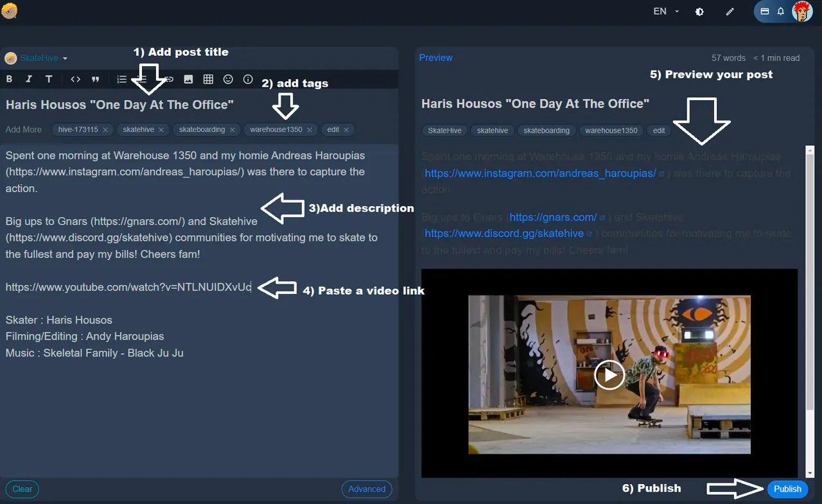
Task: Open the notifications bell
Action: [x=781, y=12]
